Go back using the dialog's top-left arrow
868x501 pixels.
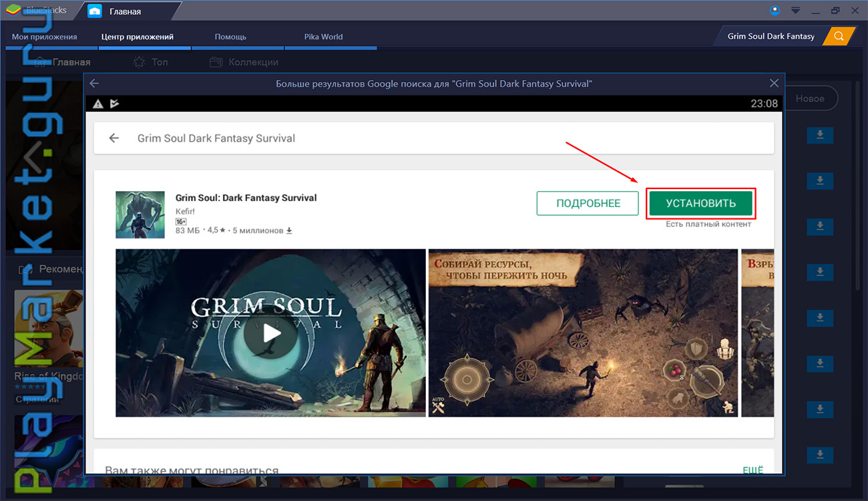[x=94, y=83]
